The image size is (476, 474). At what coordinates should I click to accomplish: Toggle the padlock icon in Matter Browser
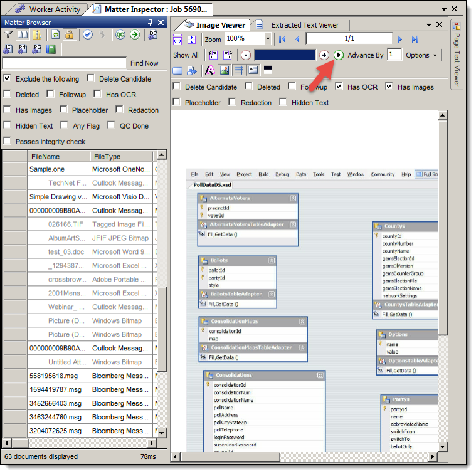coord(70,35)
